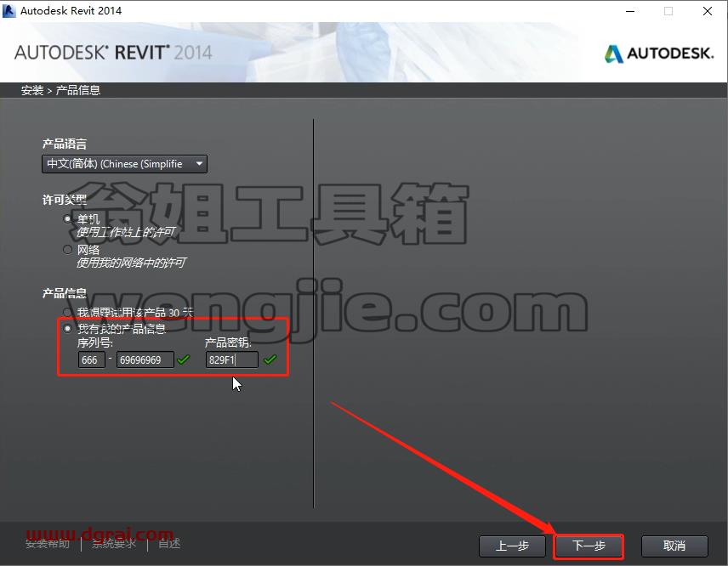728x566 pixels.
Task: Select the 单机 standalone license radio button
Action: tap(68, 218)
